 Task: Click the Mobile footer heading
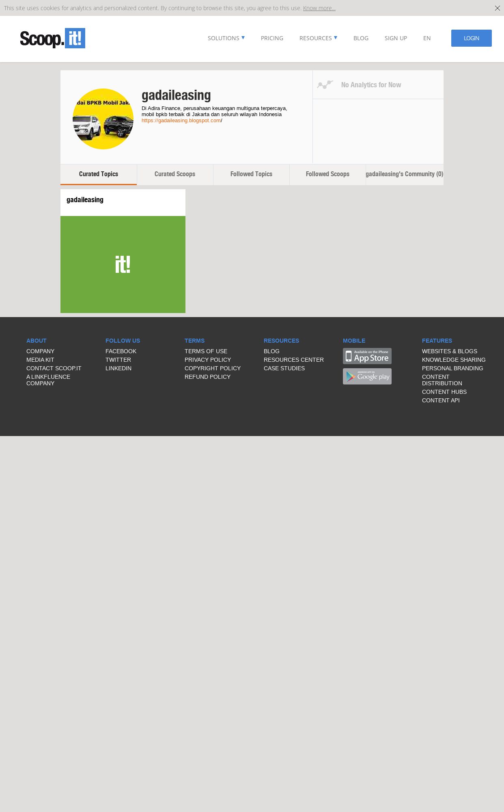click(x=354, y=341)
